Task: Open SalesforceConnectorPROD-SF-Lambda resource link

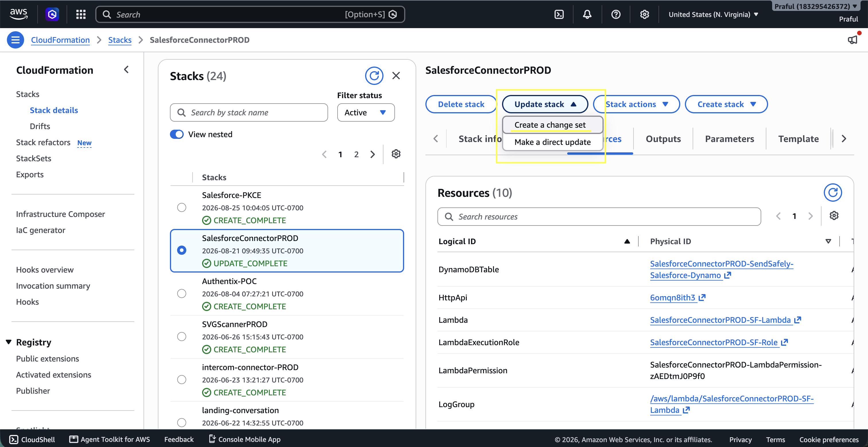Action: click(x=725, y=320)
